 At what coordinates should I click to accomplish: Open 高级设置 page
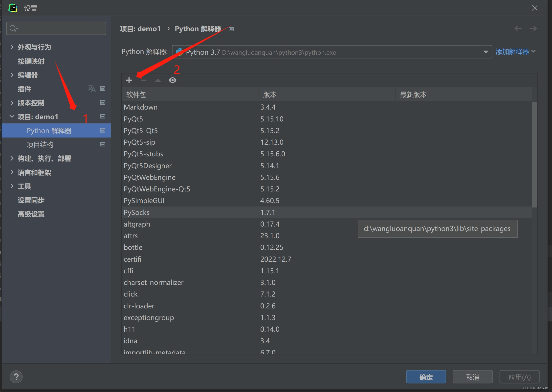(31, 214)
